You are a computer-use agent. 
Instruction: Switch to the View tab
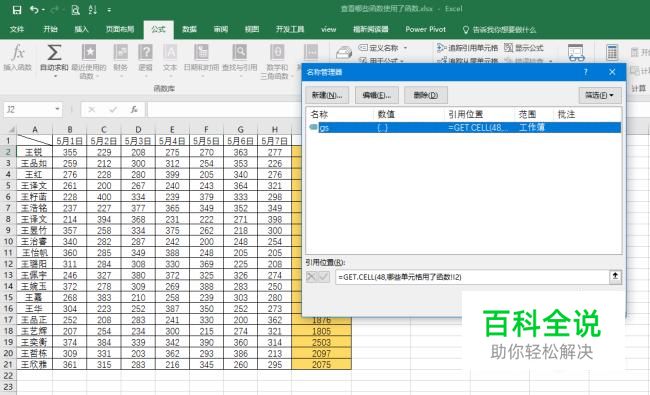click(x=252, y=29)
